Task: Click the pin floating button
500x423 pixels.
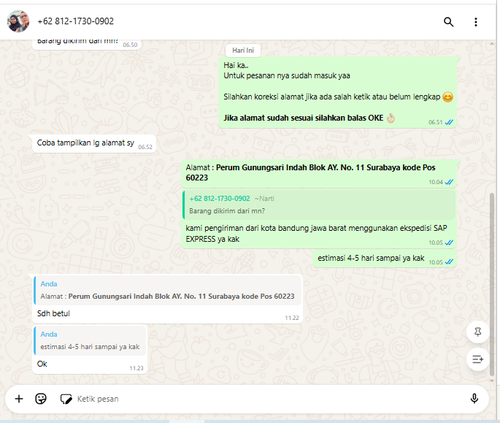Action: (x=478, y=332)
